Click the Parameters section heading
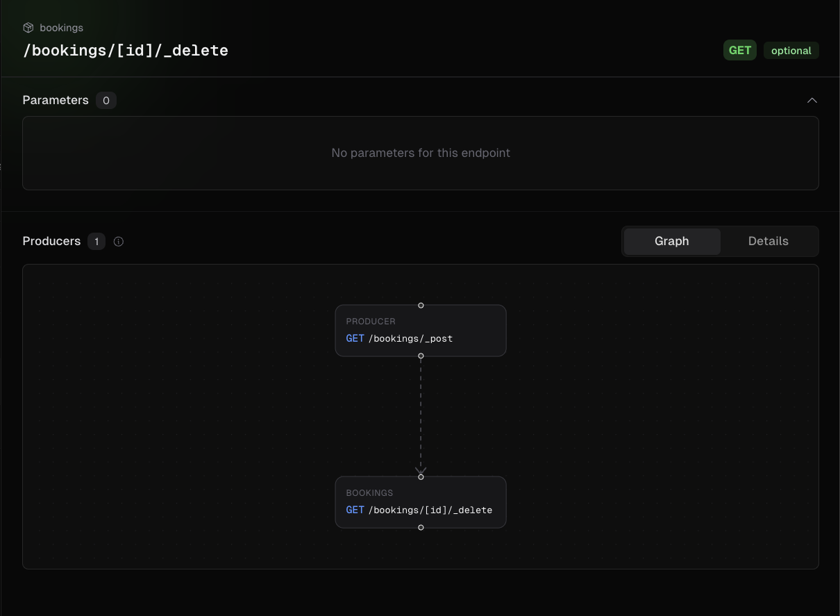This screenshot has width=840, height=616. coord(56,101)
